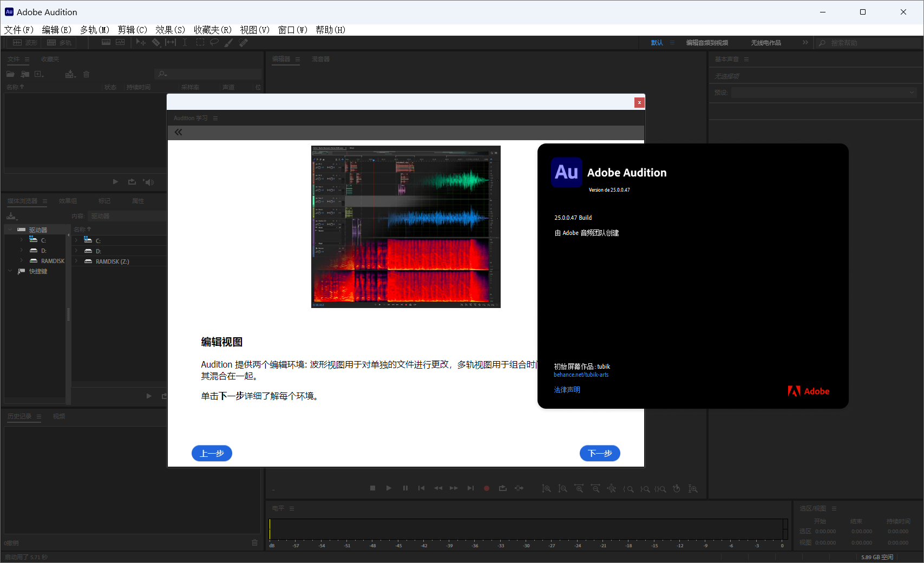The height and width of the screenshot is (563, 924).
Task: Toggle skip selection button in transport
Action: tap(519, 488)
